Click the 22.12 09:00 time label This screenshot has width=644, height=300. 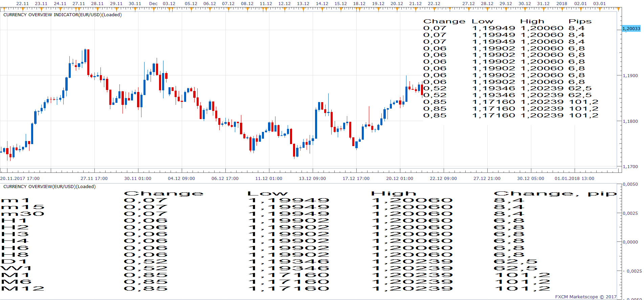coord(443,178)
